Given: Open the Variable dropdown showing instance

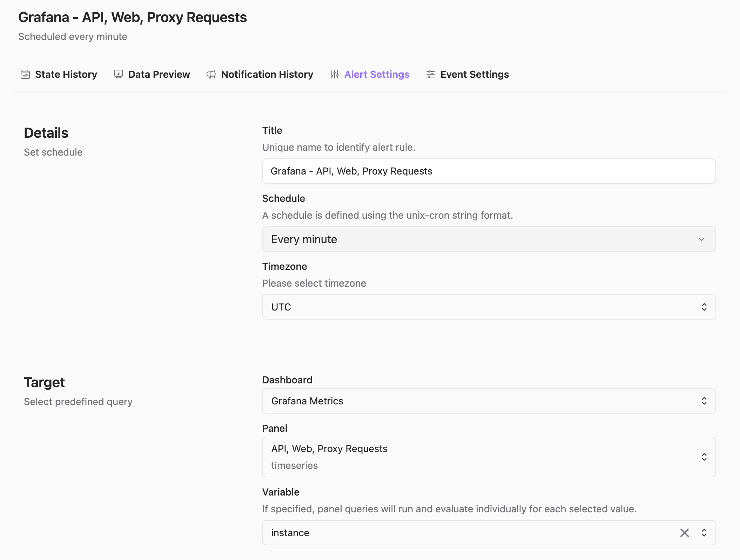Looking at the screenshot, I should point(489,533).
